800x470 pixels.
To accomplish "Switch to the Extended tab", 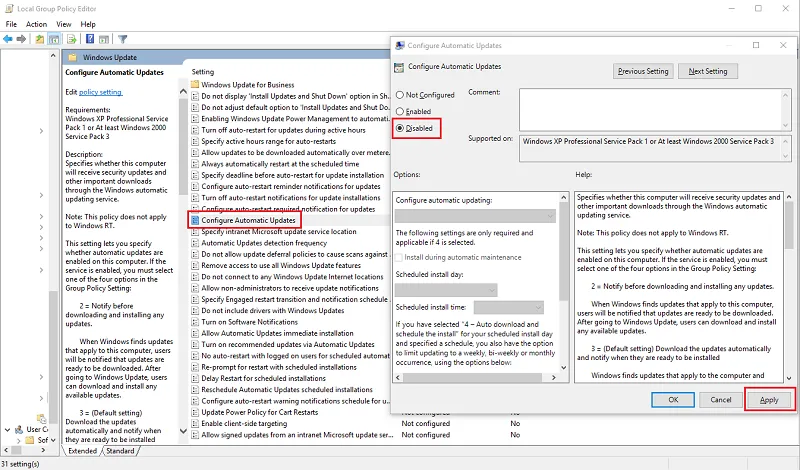I will 82,451.
